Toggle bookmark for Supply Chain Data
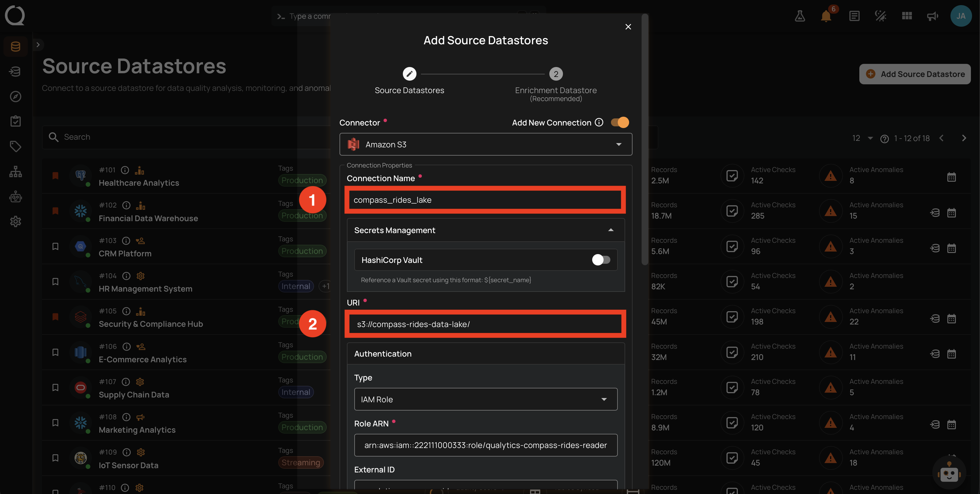Image resolution: width=980 pixels, height=494 pixels. pyautogui.click(x=56, y=388)
